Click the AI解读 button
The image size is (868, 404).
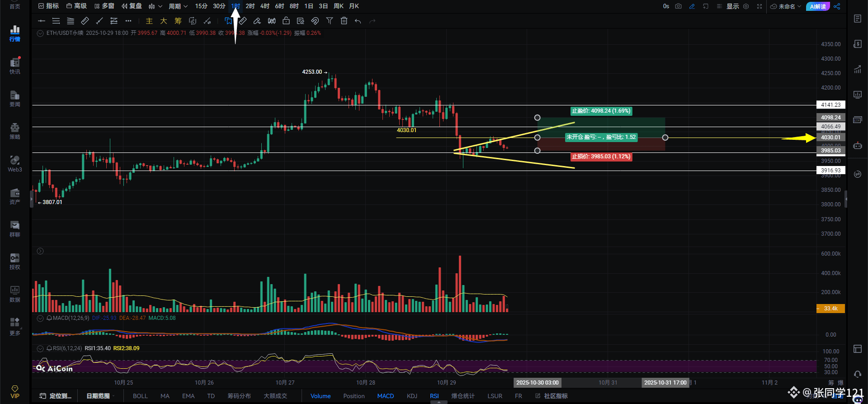coord(818,6)
